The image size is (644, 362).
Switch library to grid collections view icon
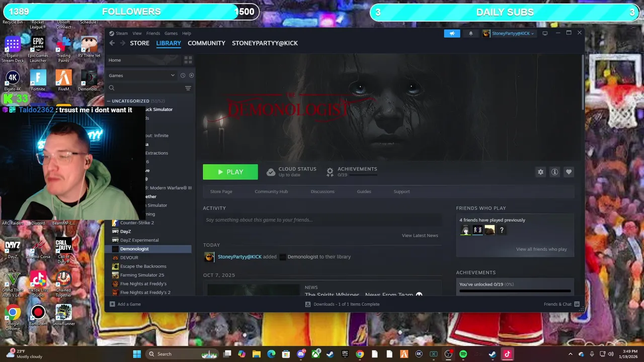pos(188,60)
